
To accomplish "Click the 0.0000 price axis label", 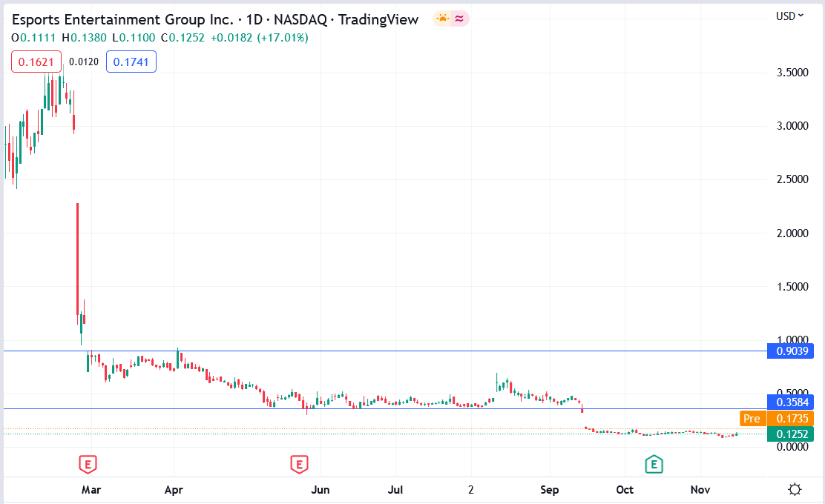I will pyautogui.click(x=792, y=447).
